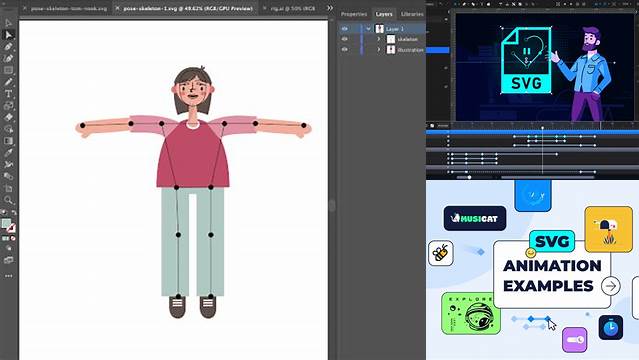The image size is (639, 360).
Task: Show hidden document tabs with double-chevron
Action: coord(330,8)
